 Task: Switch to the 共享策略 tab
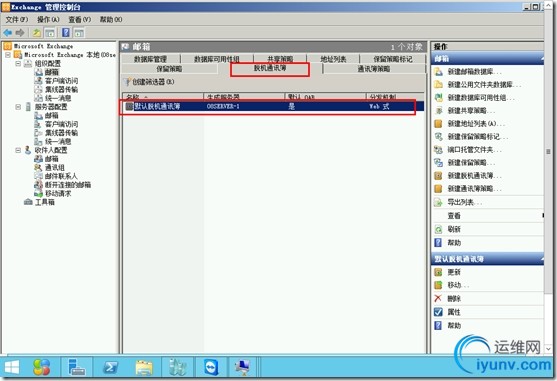[x=280, y=59]
